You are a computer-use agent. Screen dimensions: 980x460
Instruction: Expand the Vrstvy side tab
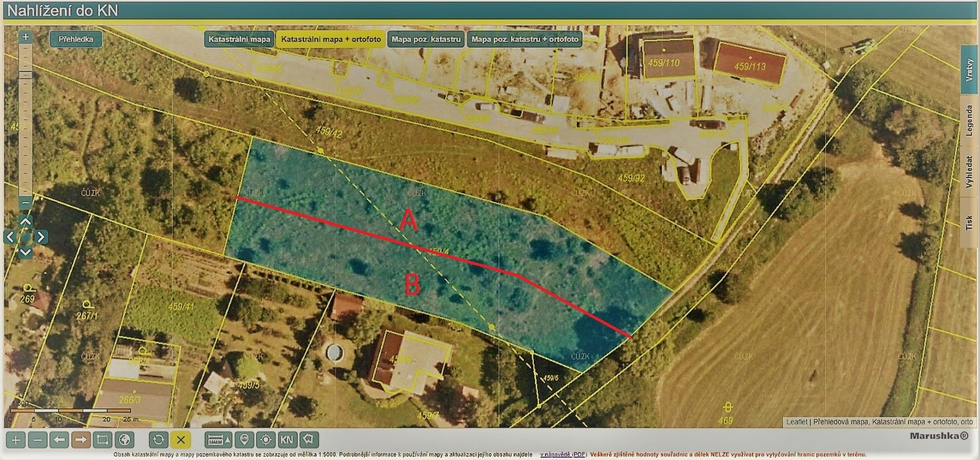tap(969, 70)
